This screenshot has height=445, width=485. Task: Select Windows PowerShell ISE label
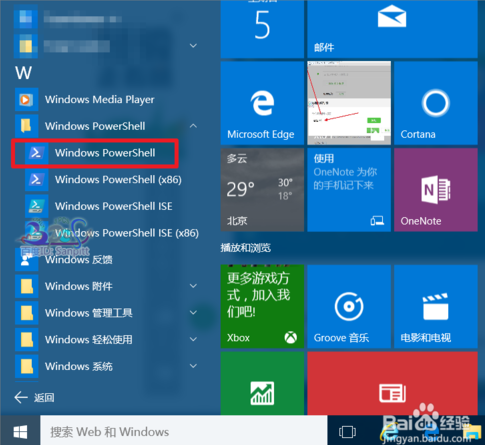coord(114,206)
